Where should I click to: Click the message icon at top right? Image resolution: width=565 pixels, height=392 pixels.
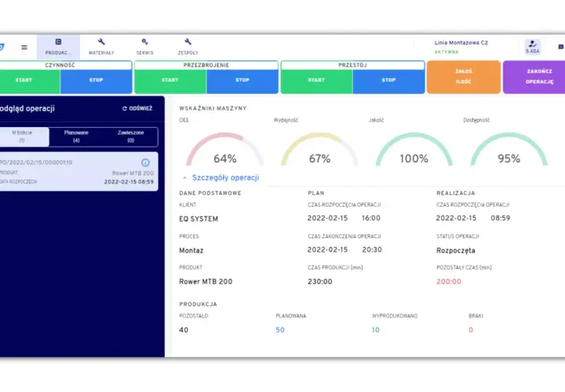pos(560,47)
